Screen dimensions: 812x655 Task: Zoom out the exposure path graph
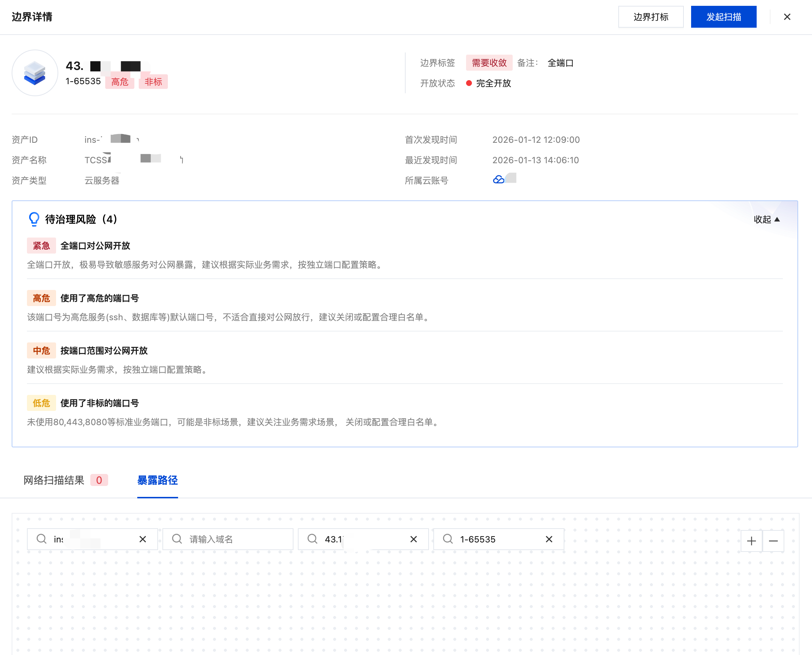tap(773, 541)
